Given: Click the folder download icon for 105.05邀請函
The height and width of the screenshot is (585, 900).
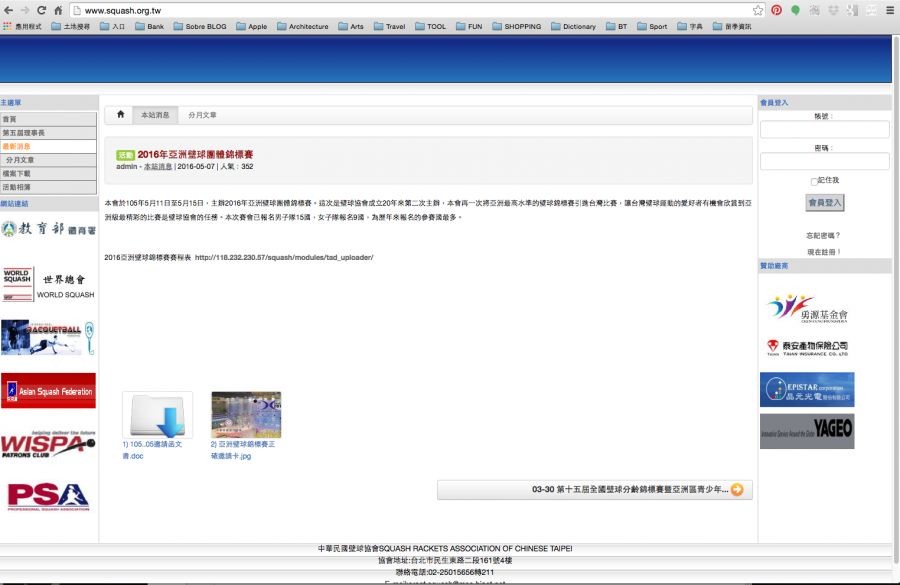Looking at the screenshot, I should click(157, 414).
